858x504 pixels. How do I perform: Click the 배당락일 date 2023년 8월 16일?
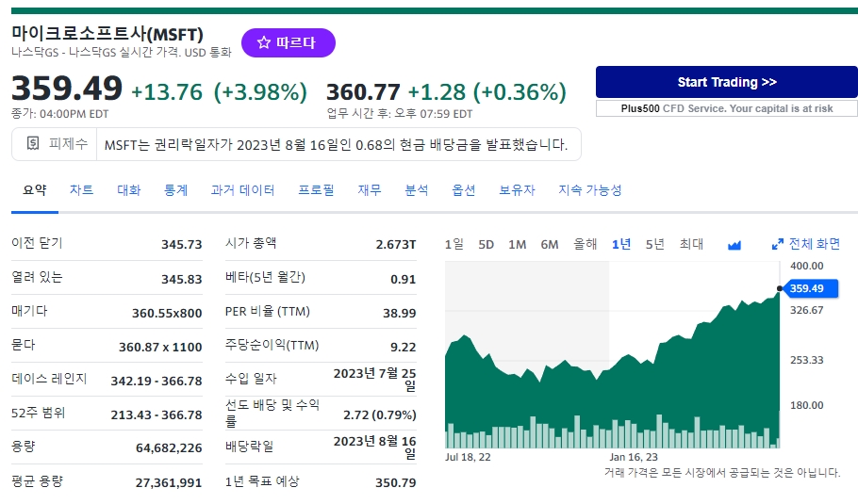375,447
